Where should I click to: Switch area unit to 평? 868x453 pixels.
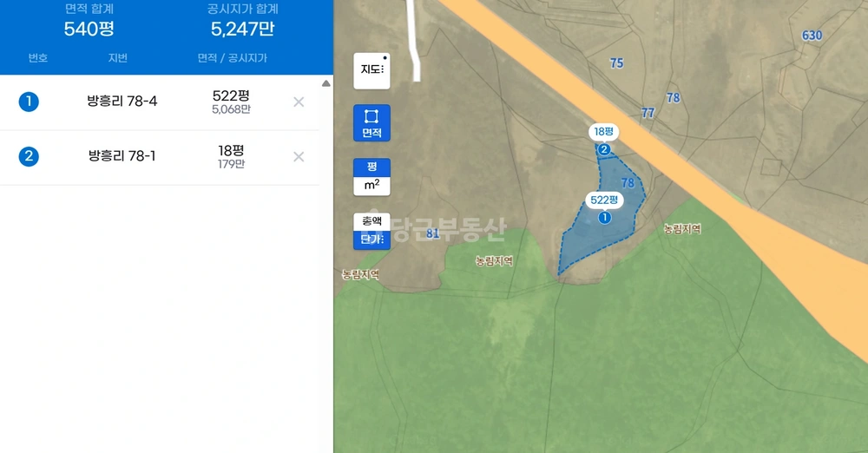coord(372,167)
